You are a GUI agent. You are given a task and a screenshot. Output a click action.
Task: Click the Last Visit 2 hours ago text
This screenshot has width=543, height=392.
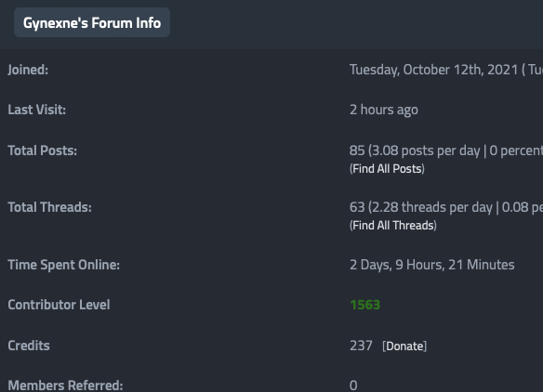pos(384,110)
